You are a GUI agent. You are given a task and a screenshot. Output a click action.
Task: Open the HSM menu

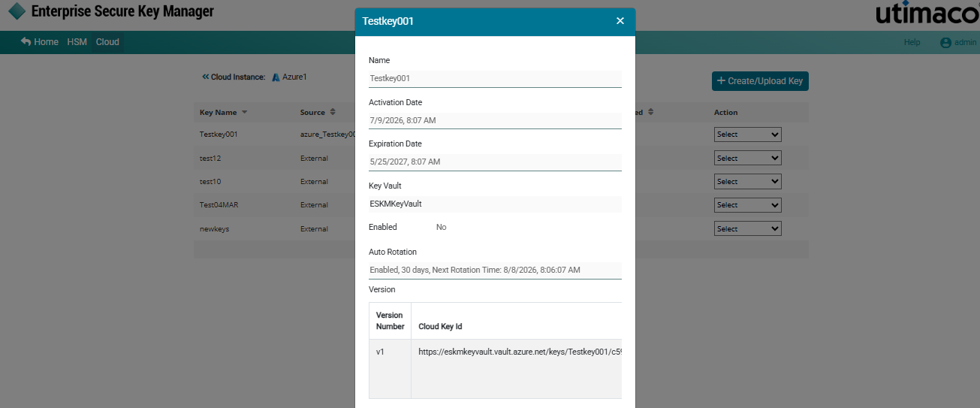coord(77,42)
